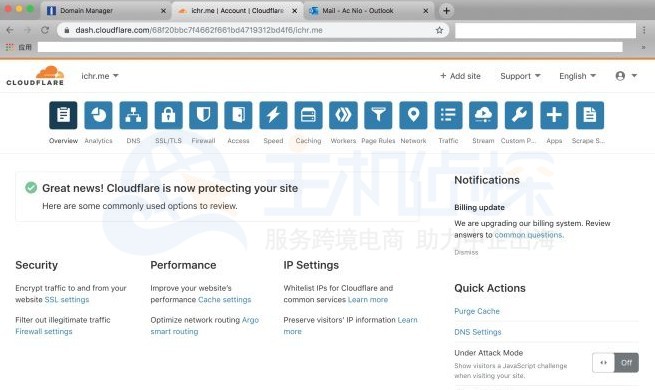Click Learn more about visitors' IP information
This screenshot has width=655, height=390.
click(350, 326)
